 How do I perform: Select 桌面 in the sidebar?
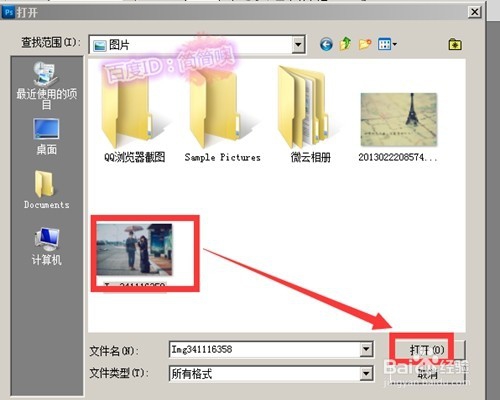point(47,137)
